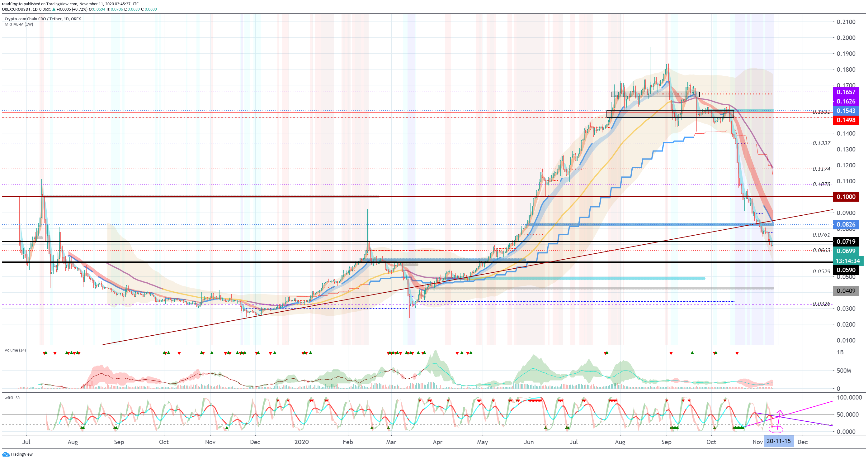The image size is (868, 460).
Task: Click the Volume (14) indicator label
Action: pyautogui.click(x=15, y=350)
